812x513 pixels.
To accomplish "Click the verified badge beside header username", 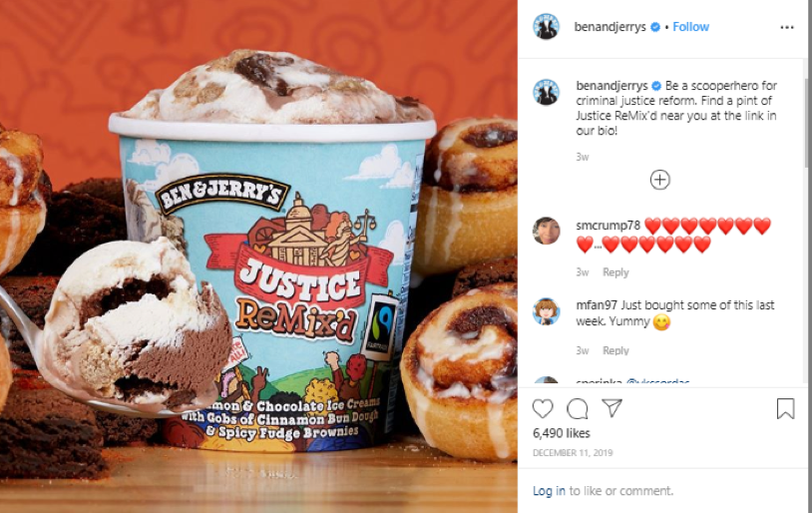I will (655, 27).
